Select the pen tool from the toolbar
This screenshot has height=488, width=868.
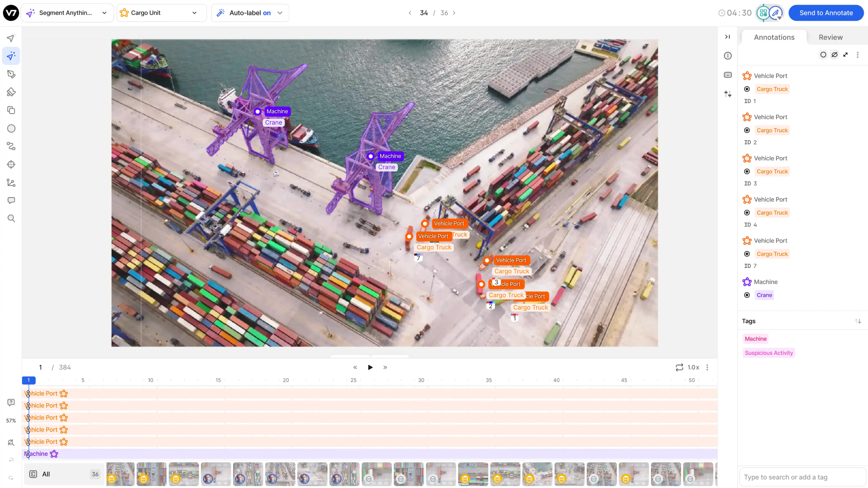(11, 74)
